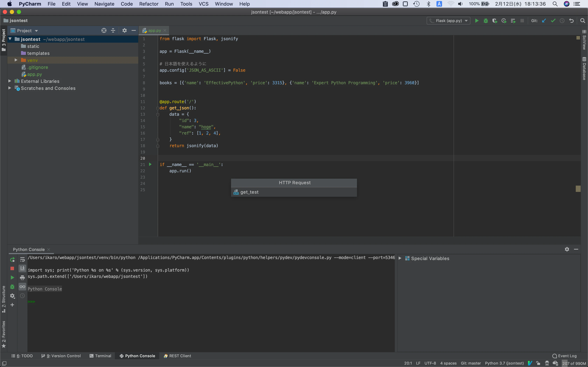Viewport: 588px width, 367px height.
Task: Rerun the Python Console
Action: [x=12, y=260]
